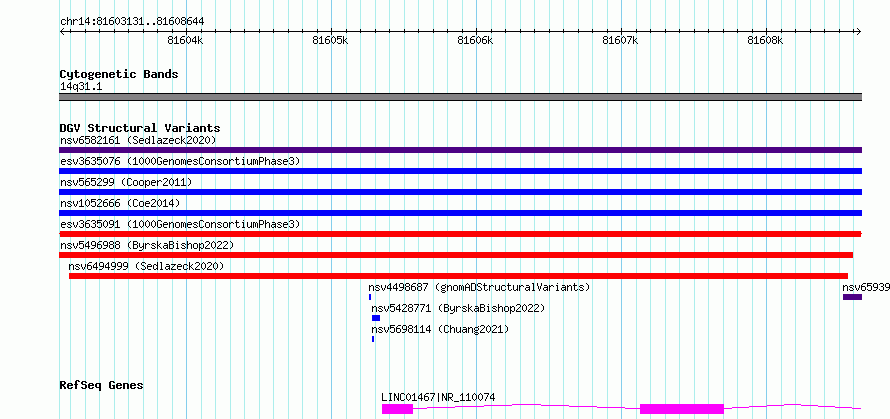Open the nsv565299 (Cooper2011) variant label
890x419 pixels.
(126, 182)
